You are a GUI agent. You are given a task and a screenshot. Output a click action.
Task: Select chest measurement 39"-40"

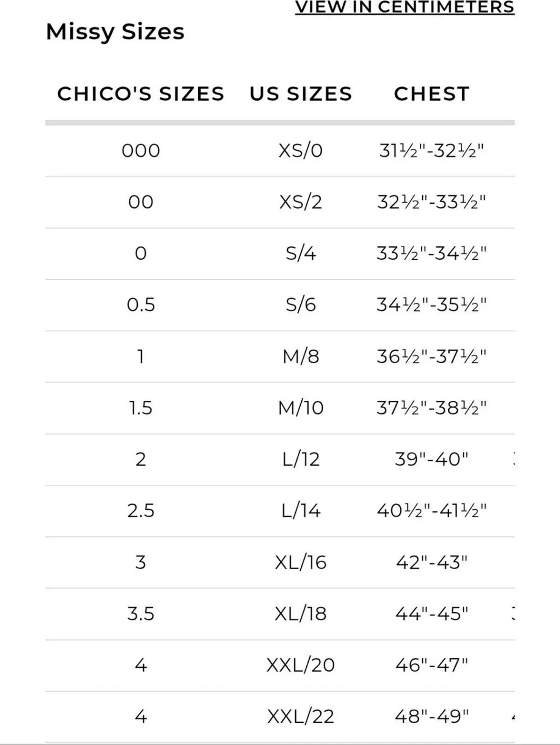[x=432, y=459]
